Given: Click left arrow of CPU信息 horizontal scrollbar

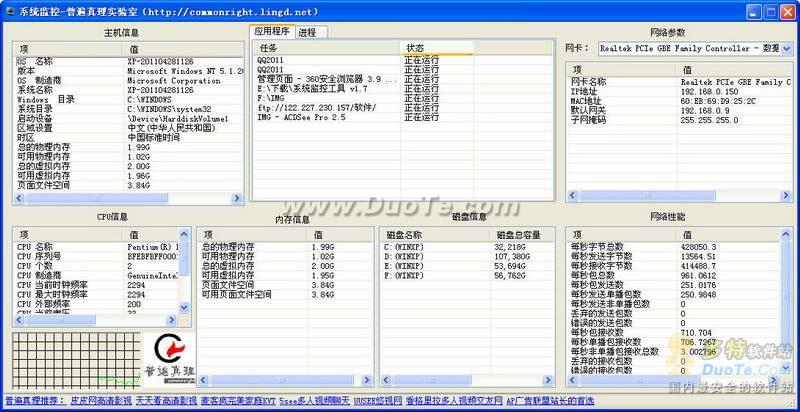Looking at the screenshot, I should tap(19, 320).
